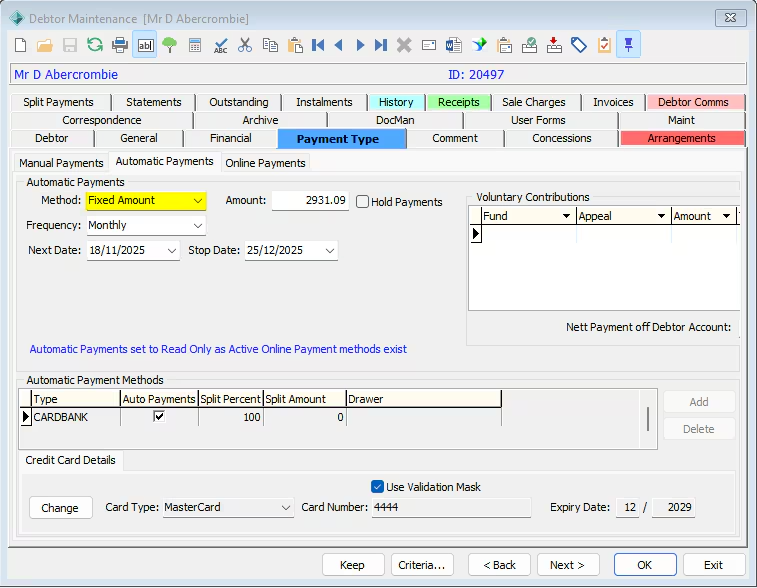Run spell check ABC icon
757x588 pixels.
point(221,45)
